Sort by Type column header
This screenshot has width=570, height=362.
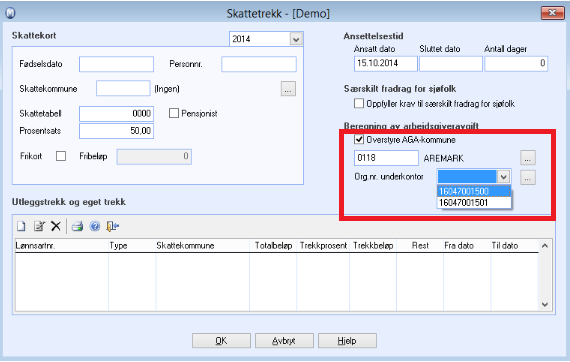(132, 246)
